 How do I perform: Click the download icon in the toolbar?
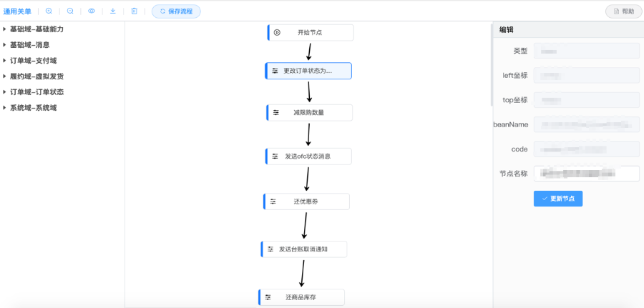(113, 11)
